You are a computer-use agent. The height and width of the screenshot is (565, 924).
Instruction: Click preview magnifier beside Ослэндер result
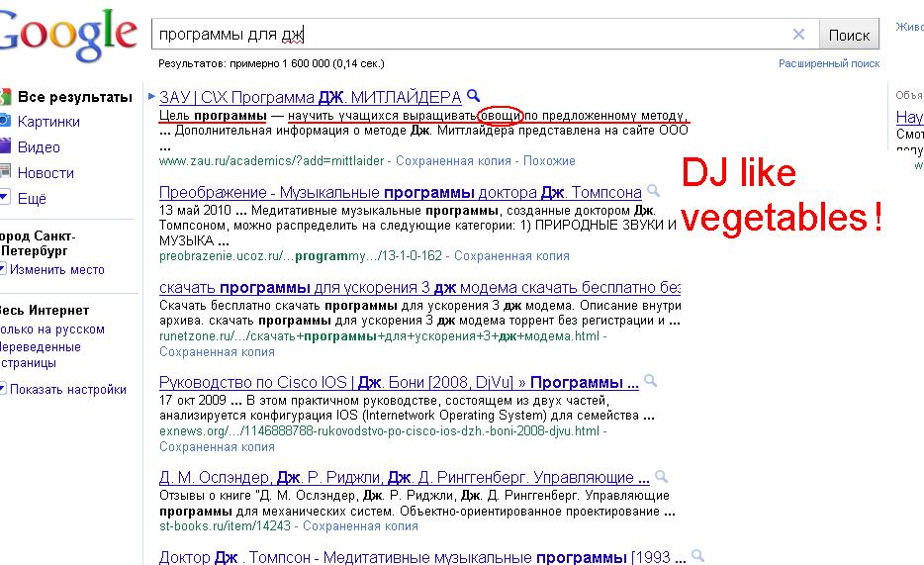pos(661,476)
